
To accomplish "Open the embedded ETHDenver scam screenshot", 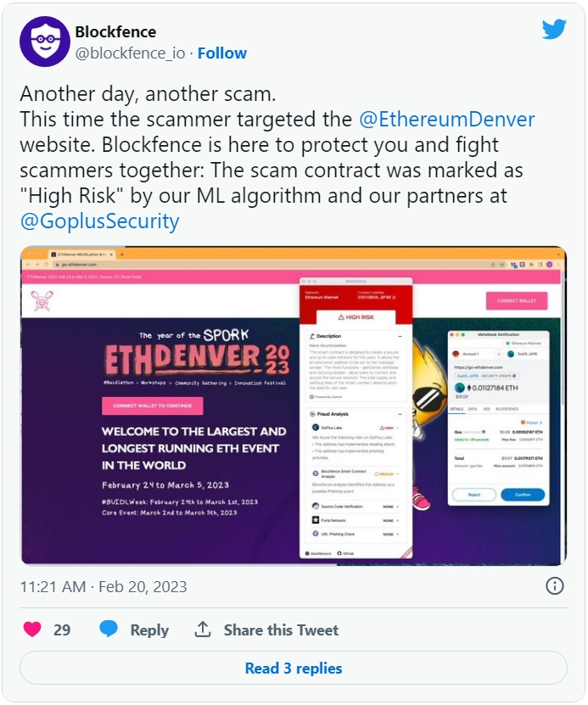I will (x=294, y=406).
